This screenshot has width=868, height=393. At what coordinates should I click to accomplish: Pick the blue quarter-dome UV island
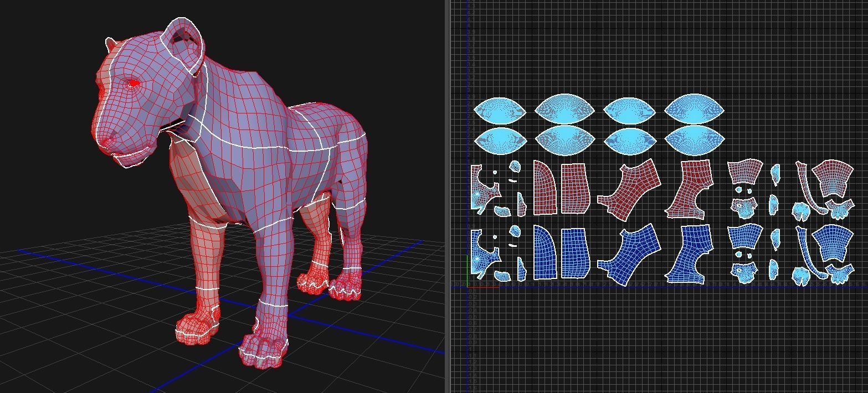(544, 252)
